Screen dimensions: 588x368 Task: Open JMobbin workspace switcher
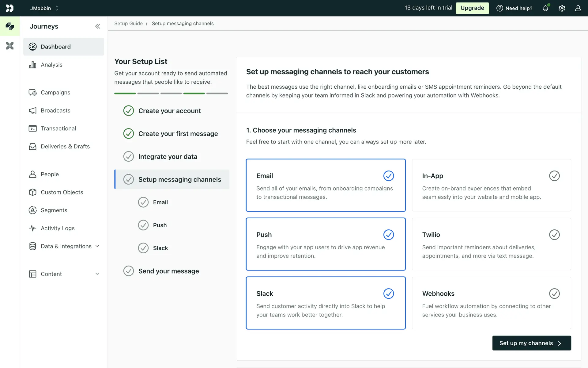click(44, 8)
